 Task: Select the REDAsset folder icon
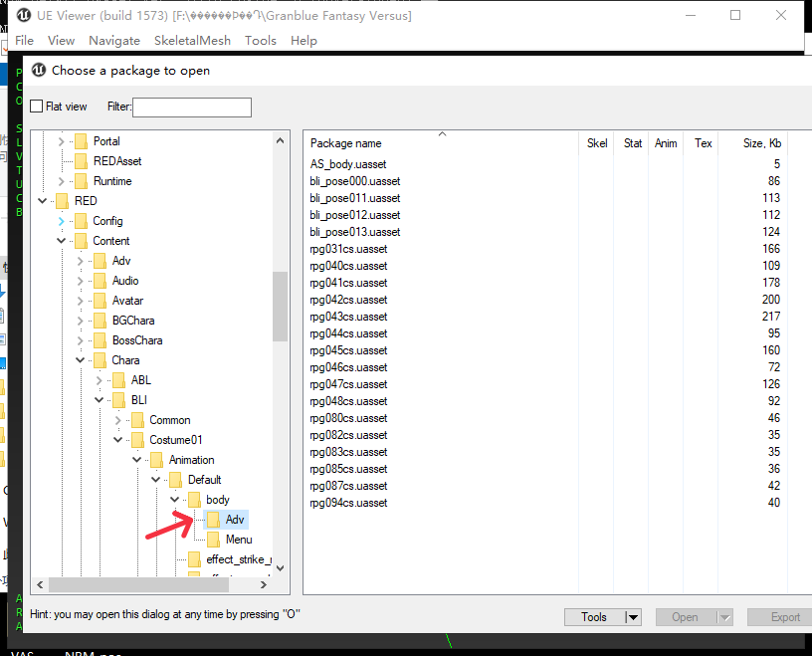pyautogui.click(x=81, y=161)
